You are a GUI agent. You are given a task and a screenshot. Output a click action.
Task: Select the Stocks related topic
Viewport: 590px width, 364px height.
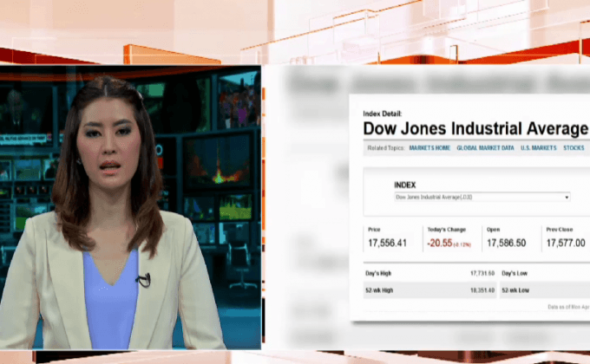point(574,148)
